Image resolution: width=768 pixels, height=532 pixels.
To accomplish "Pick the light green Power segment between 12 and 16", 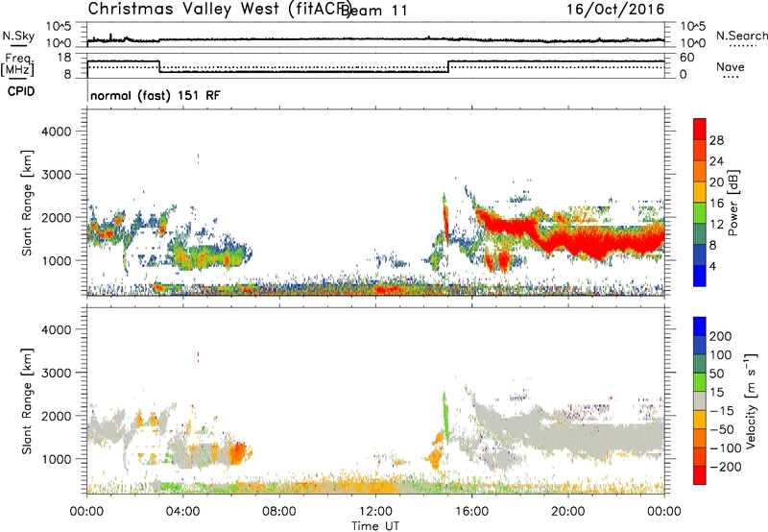I will (x=700, y=213).
